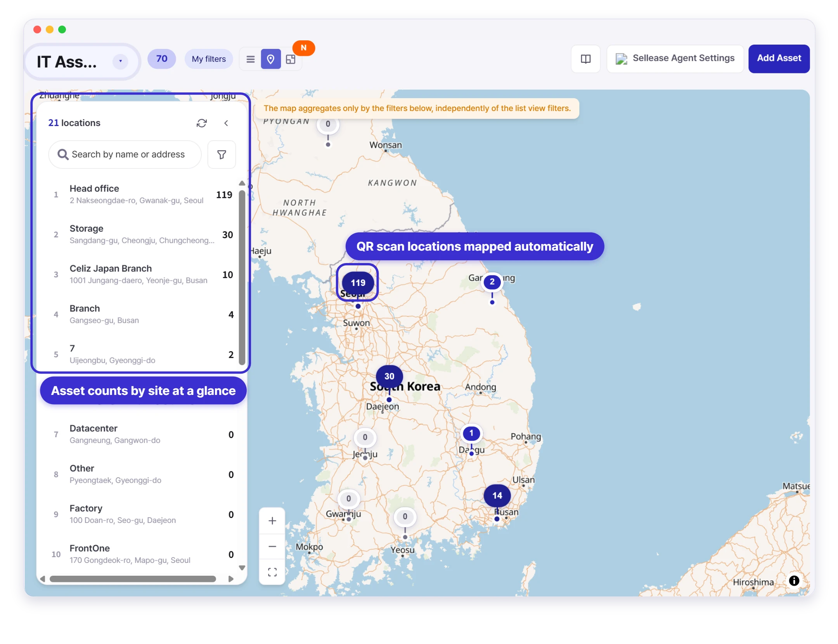This screenshot has width=838, height=644.
Task: Click the 1 marker at Daegu
Action: tap(471, 433)
